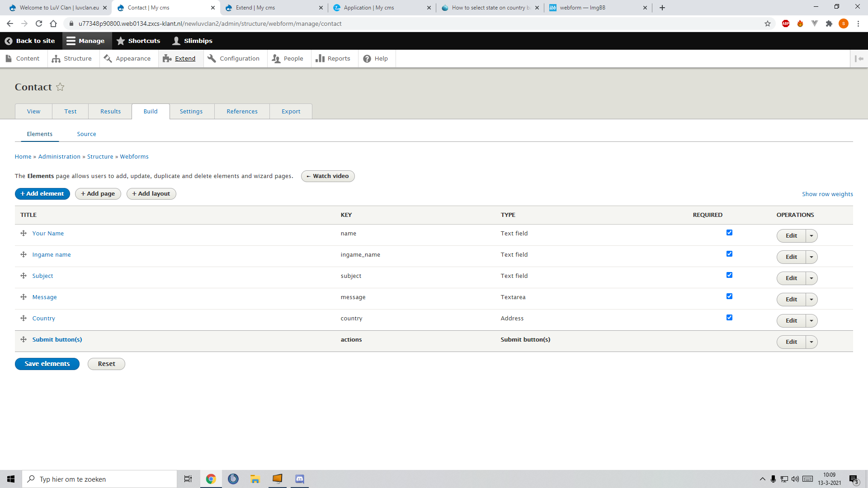The image size is (868, 488).
Task: Click the Add element button
Action: pos(42,194)
